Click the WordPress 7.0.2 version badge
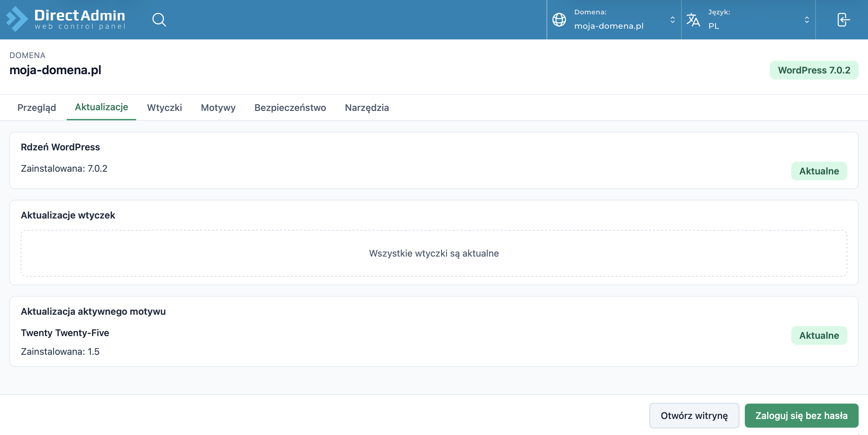This screenshot has height=435, width=868. click(814, 70)
